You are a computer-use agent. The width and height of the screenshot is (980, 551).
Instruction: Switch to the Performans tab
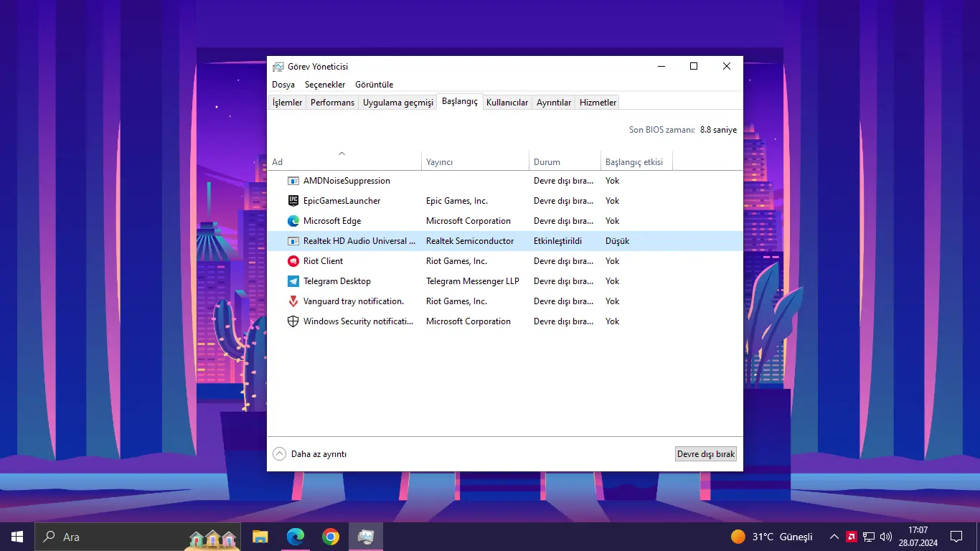[332, 103]
